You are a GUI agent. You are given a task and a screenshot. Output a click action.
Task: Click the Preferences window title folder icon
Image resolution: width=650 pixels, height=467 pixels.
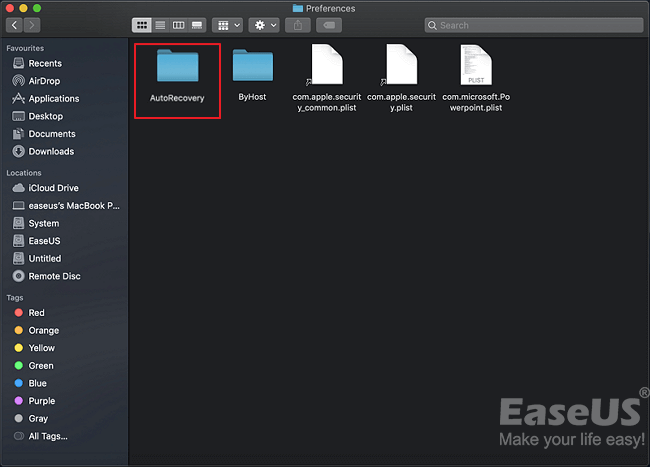298,8
